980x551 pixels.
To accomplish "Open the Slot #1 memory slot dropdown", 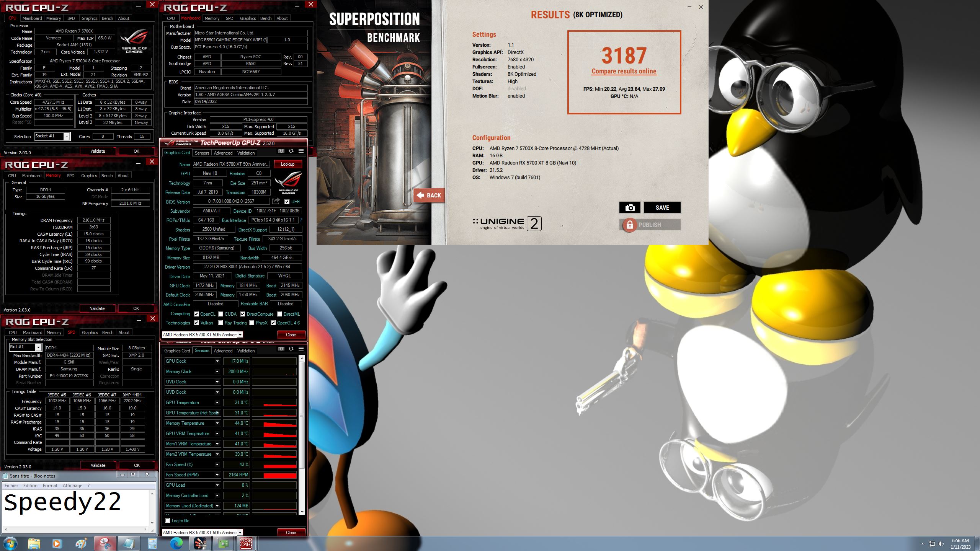I will tap(25, 347).
